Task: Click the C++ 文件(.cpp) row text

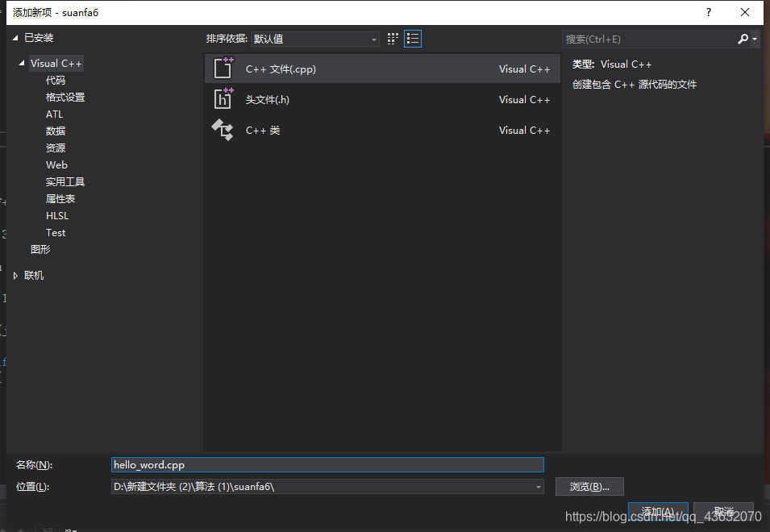Action: point(281,69)
